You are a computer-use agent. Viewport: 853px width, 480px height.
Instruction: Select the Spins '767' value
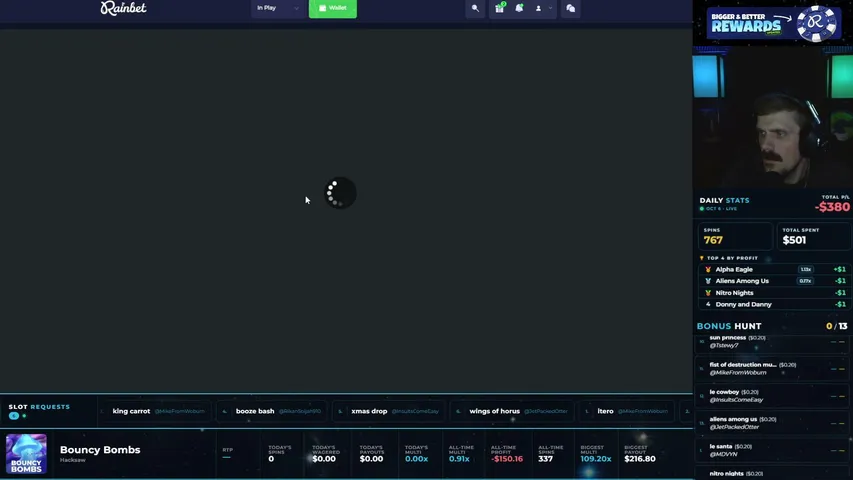tap(713, 240)
